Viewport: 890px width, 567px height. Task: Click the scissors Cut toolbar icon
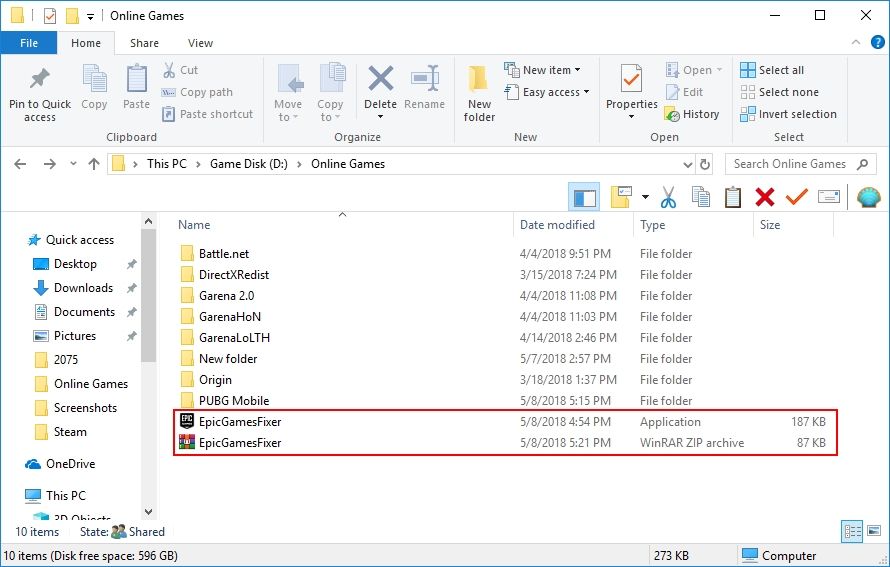tap(668, 198)
